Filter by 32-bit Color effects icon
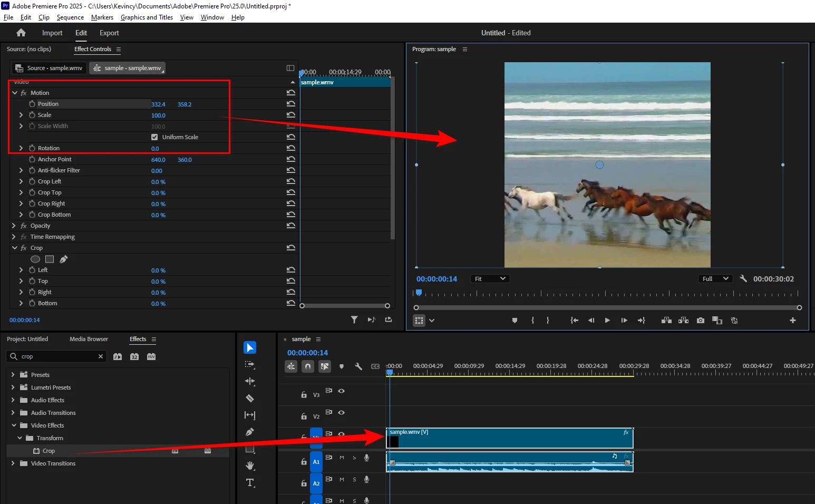 134,357
